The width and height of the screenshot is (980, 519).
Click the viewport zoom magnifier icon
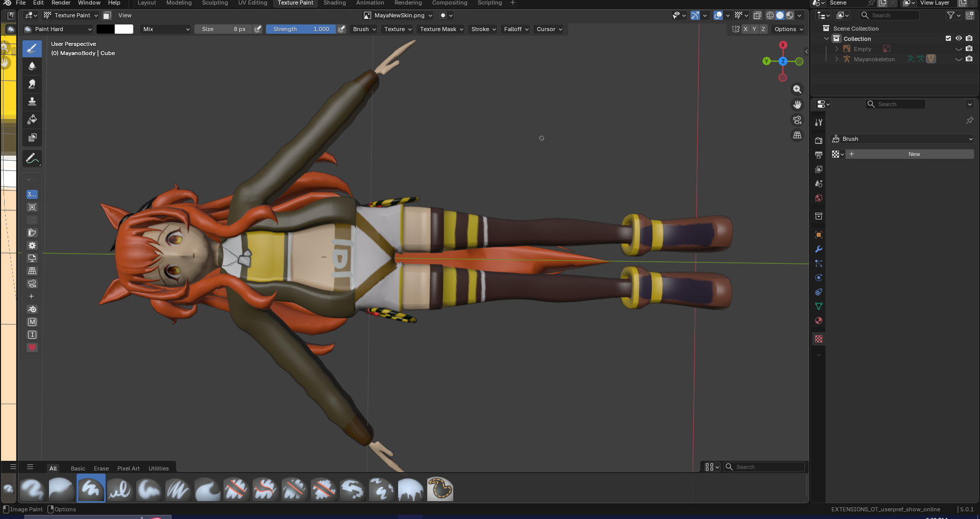797,89
